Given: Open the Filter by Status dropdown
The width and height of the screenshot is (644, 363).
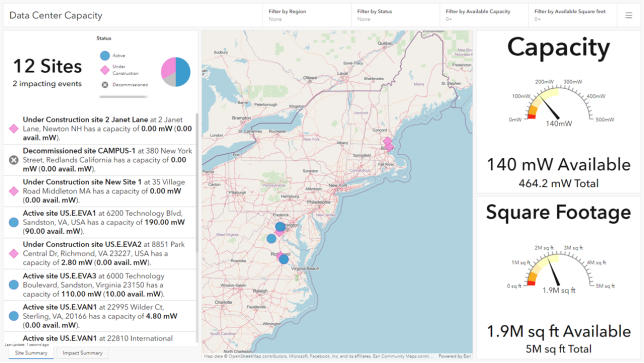Looking at the screenshot, I should [396, 16].
